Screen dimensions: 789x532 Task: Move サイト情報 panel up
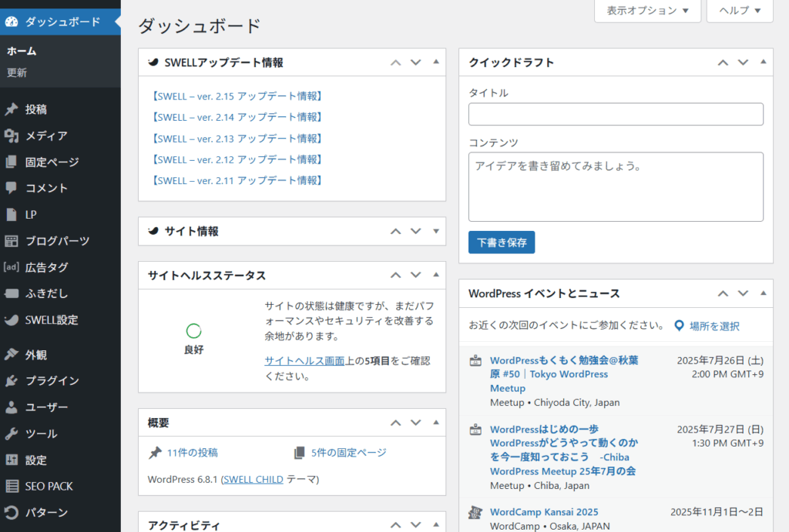(x=396, y=231)
